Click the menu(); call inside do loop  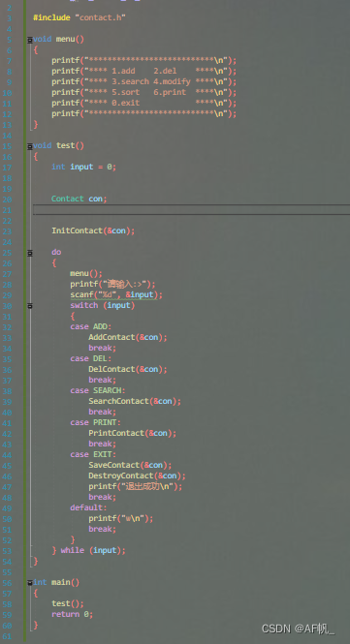click(86, 273)
